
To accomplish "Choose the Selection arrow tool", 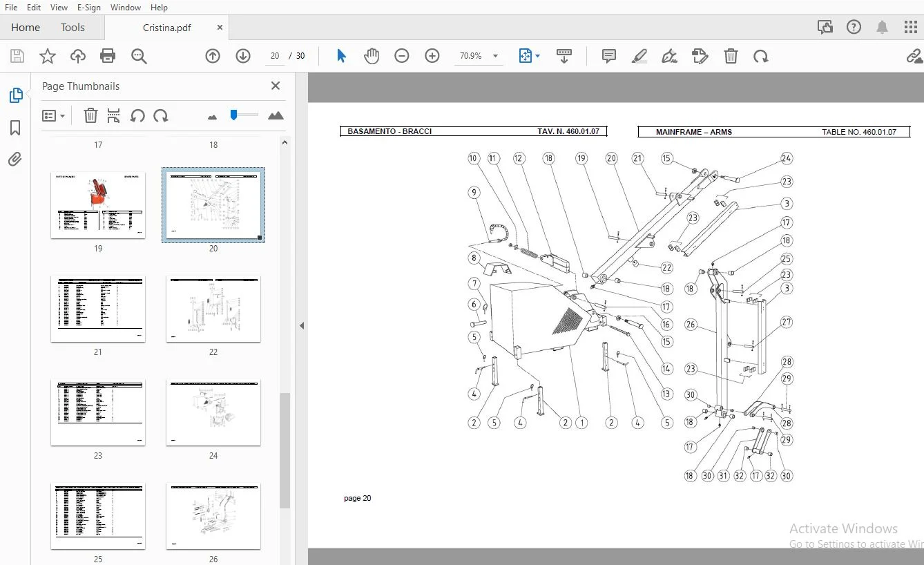I will [341, 56].
